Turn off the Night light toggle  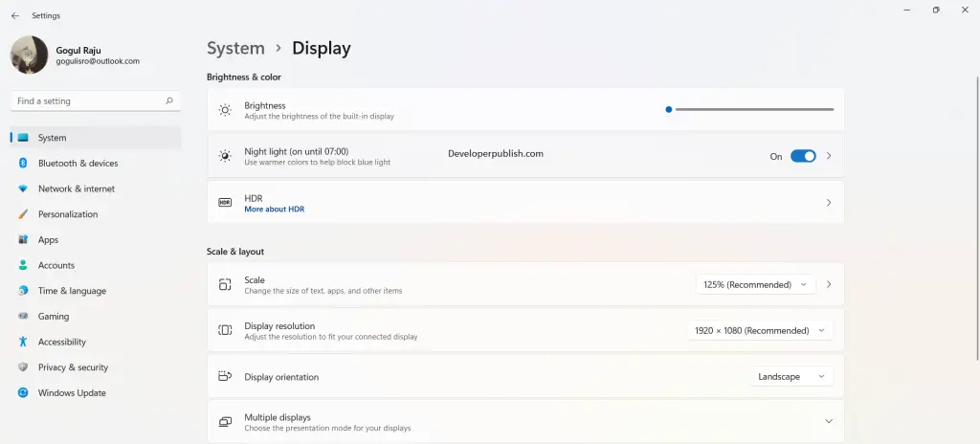click(x=803, y=156)
